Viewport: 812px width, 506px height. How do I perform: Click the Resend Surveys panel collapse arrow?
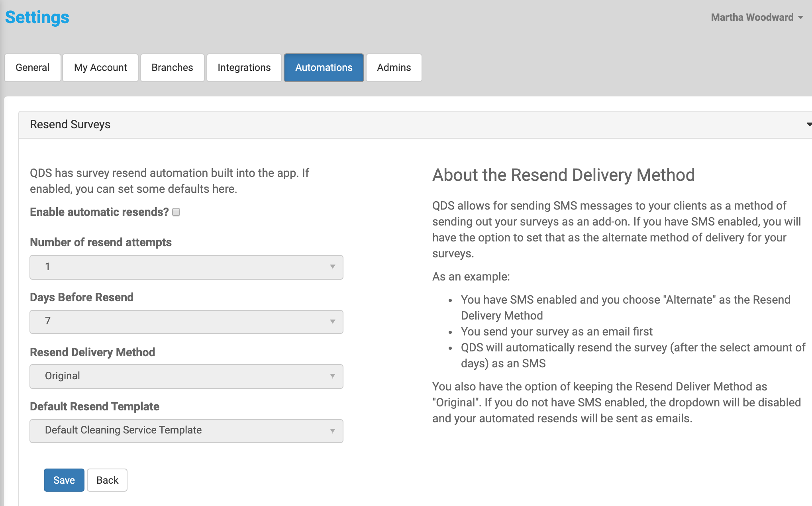[x=808, y=125]
